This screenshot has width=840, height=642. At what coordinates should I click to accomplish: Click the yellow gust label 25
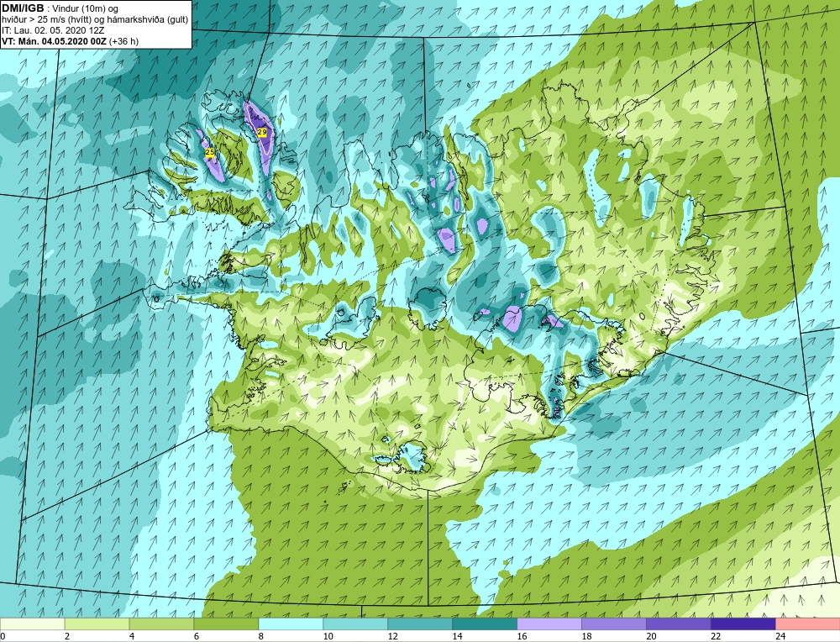[210, 153]
